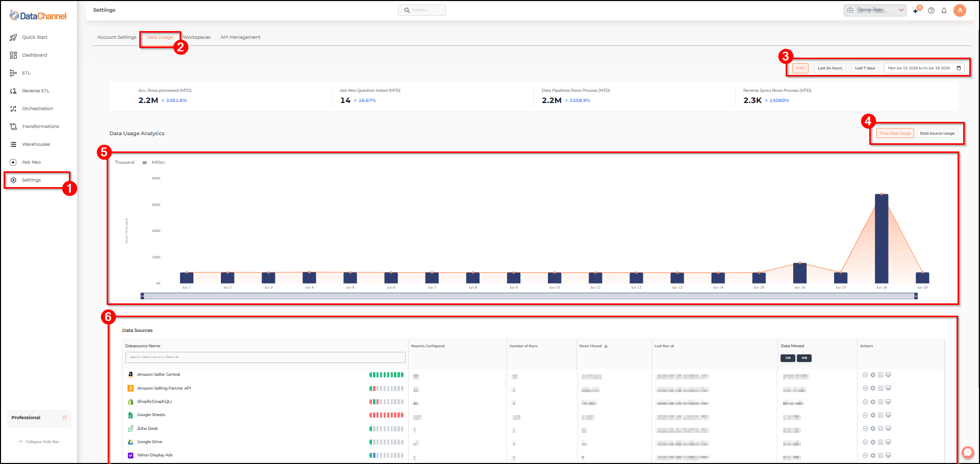
Task: Click Zoho Desk data source
Action: click(x=147, y=428)
